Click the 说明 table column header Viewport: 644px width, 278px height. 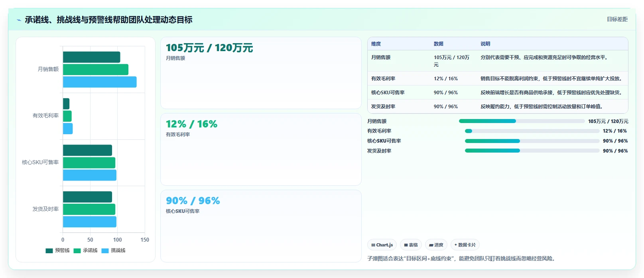pyautogui.click(x=485, y=44)
